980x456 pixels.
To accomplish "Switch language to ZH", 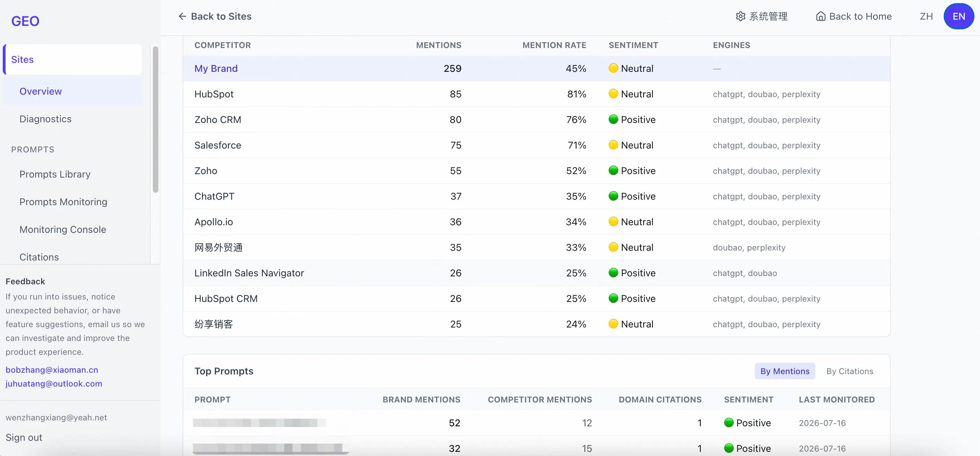I will coord(926,16).
